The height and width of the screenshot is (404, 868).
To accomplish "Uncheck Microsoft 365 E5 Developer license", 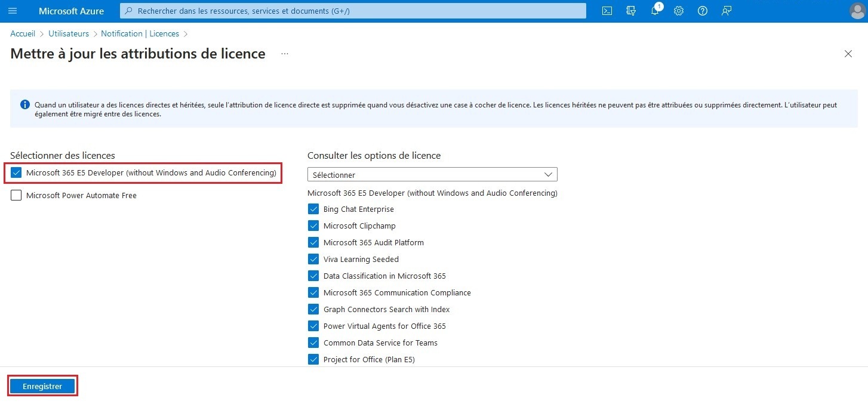I will (16, 173).
